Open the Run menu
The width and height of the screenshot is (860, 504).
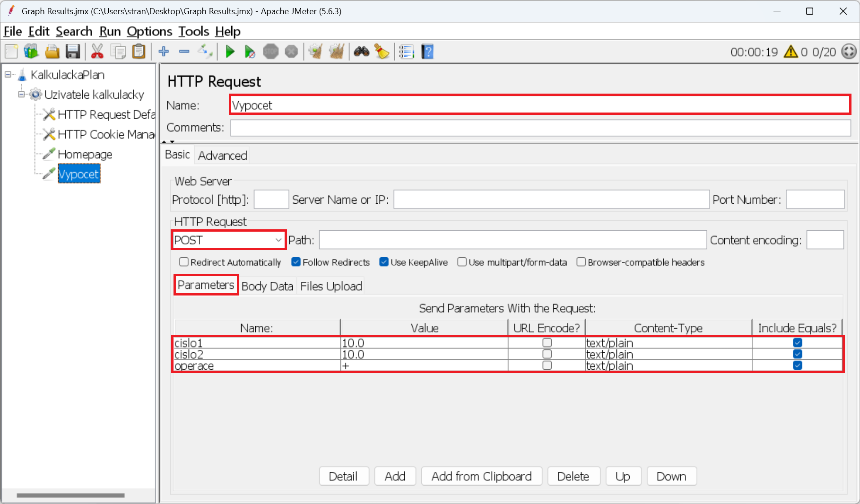point(110,31)
